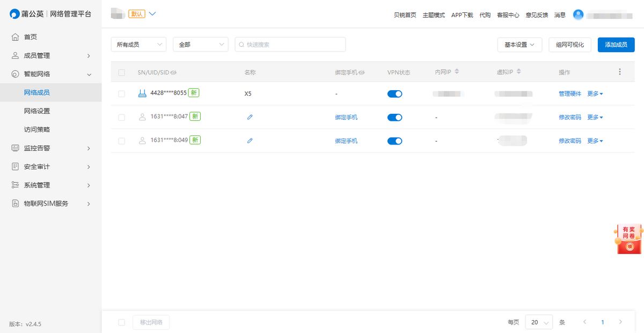This screenshot has height=333, width=644.
Task: Open 代购 in top navigation
Action: 485,15
